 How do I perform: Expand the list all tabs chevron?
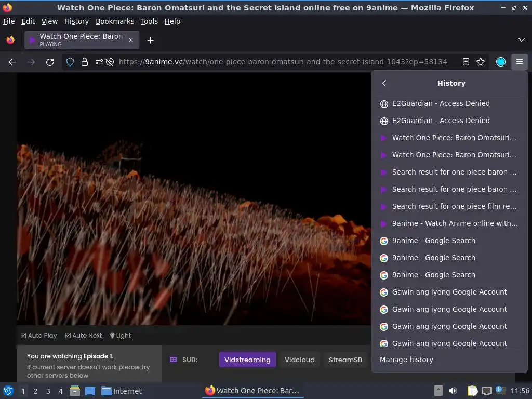[x=522, y=40]
